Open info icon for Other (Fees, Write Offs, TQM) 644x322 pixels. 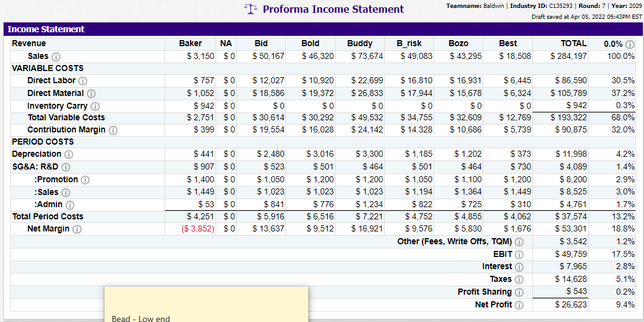pos(519,242)
